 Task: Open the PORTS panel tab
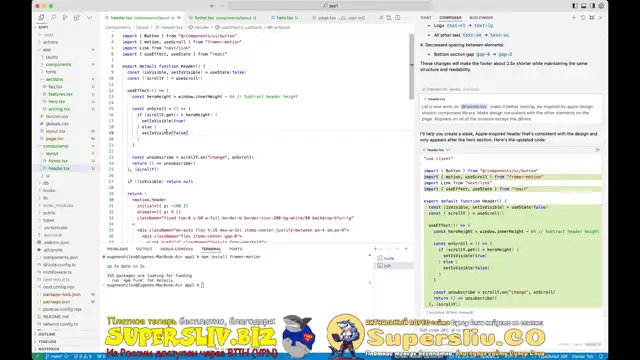coord(236,249)
